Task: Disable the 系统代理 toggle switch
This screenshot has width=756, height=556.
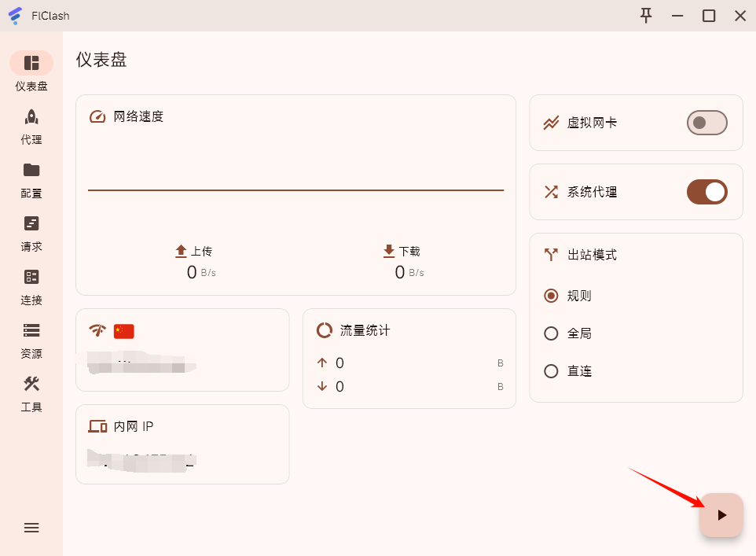Action: (x=706, y=192)
